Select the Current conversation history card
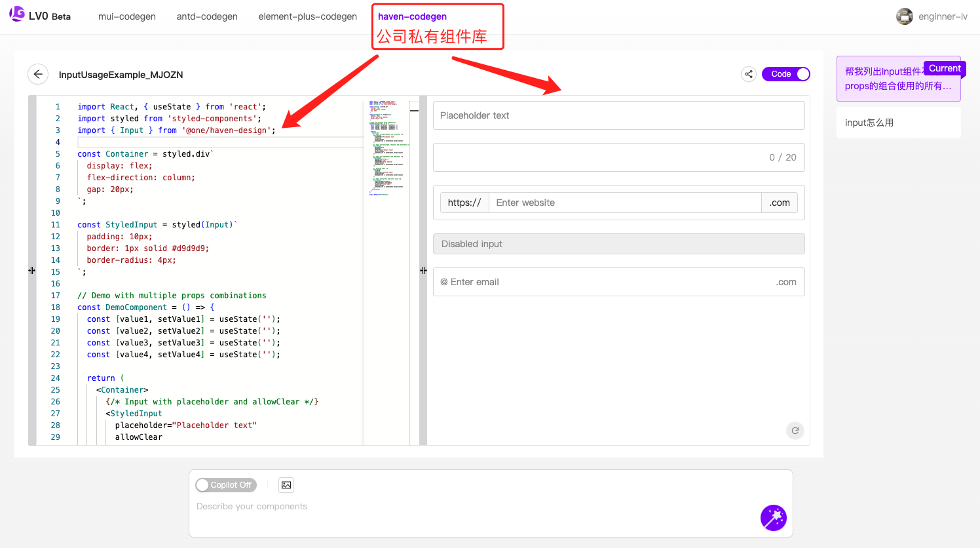Viewport: 980px width, 548px height. click(898, 79)
